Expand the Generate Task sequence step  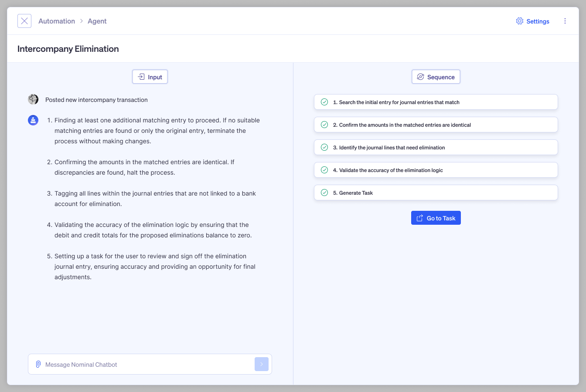coord(436,193)
